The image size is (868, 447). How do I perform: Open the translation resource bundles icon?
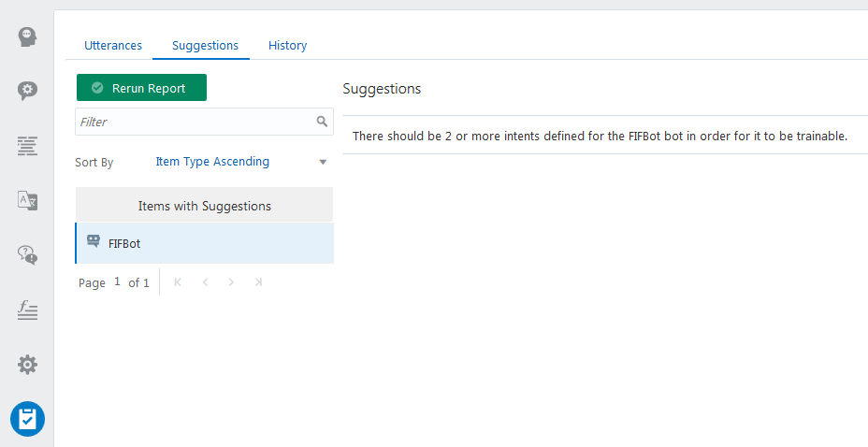pyautogui.click(x=27, y=200)
